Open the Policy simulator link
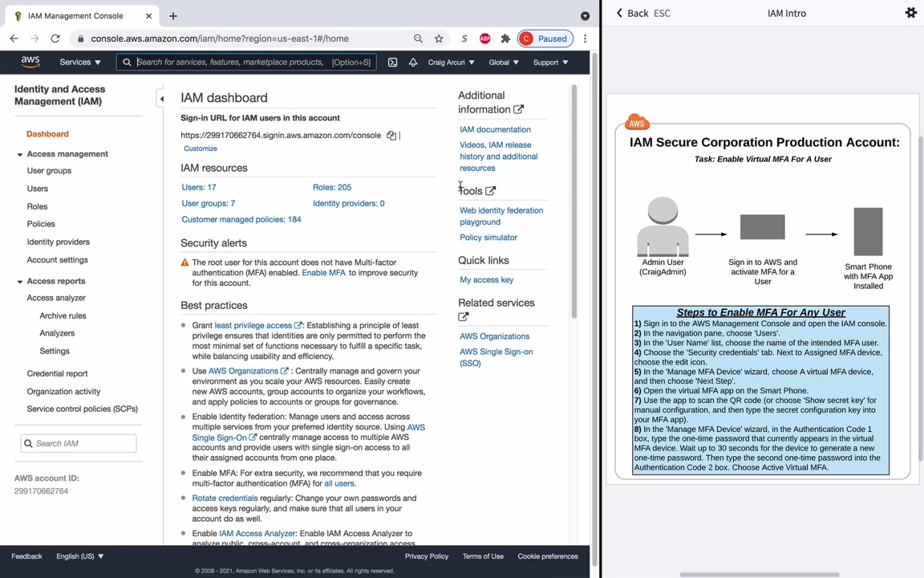Screen dimensions: 924x578 (488, 237)
